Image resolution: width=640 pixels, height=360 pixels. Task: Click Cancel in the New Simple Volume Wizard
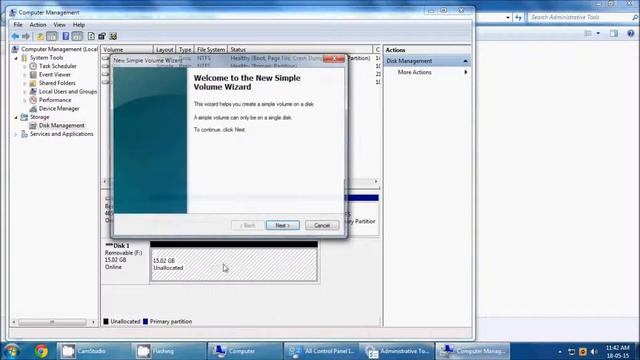click(x=322, y=225)
